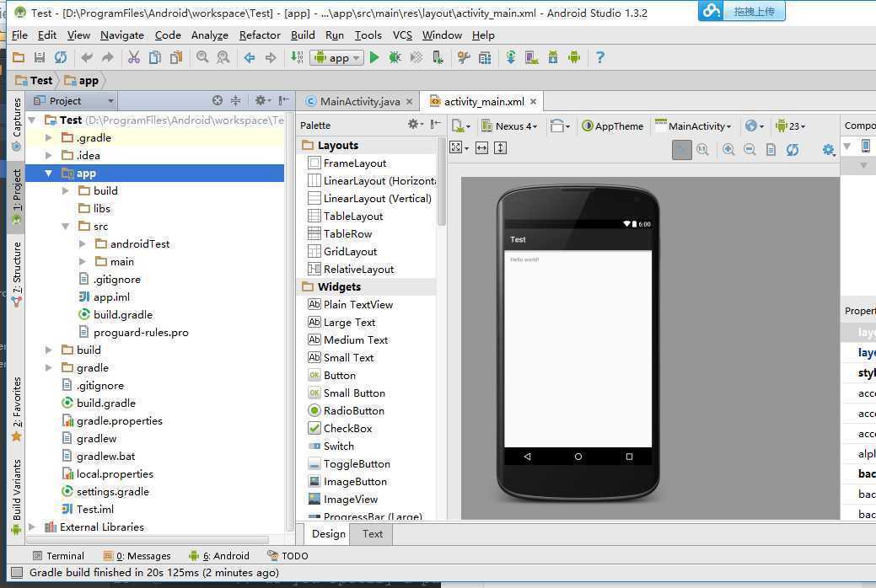Run the app with green play icon

point(374,57)
